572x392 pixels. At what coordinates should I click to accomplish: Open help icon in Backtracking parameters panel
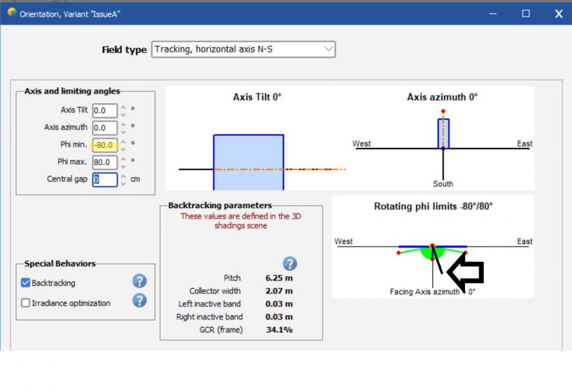[290, 263]
